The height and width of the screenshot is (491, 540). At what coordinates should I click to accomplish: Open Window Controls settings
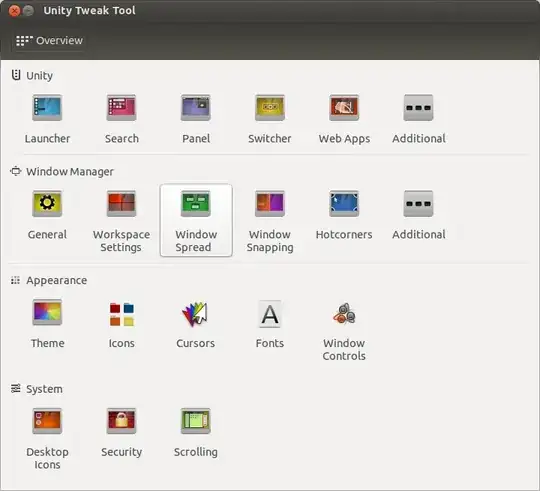[344, 330]
